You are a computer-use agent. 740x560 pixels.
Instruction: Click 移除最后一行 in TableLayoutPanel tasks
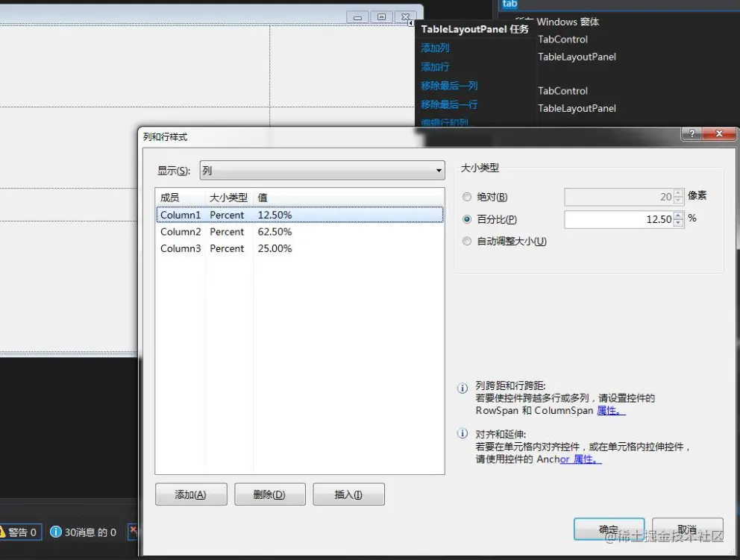tap(449, 104)
